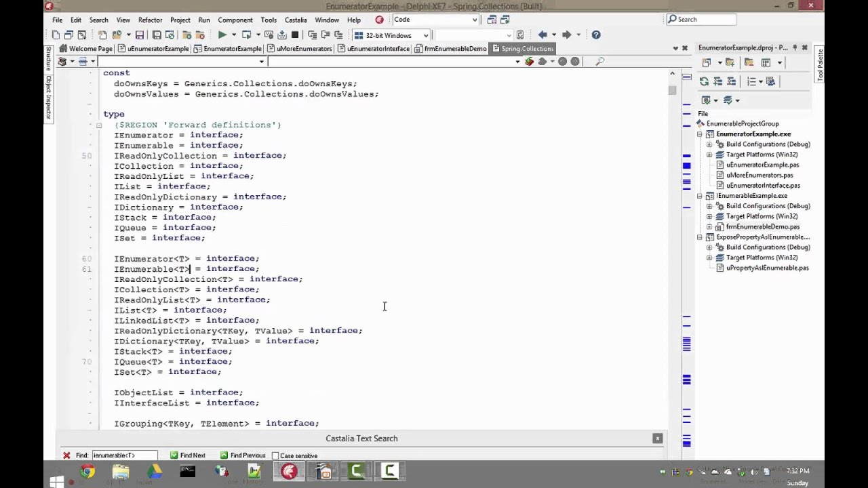Image resolution: width=868 pixels, height=488 pixels.
Task: Open the Component menu
Action: click(235, 20)
